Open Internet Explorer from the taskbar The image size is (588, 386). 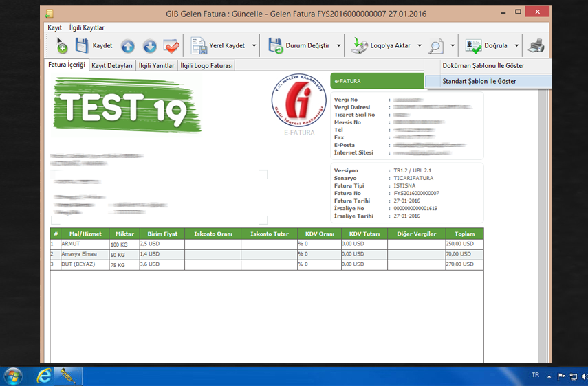coord(44,376)
